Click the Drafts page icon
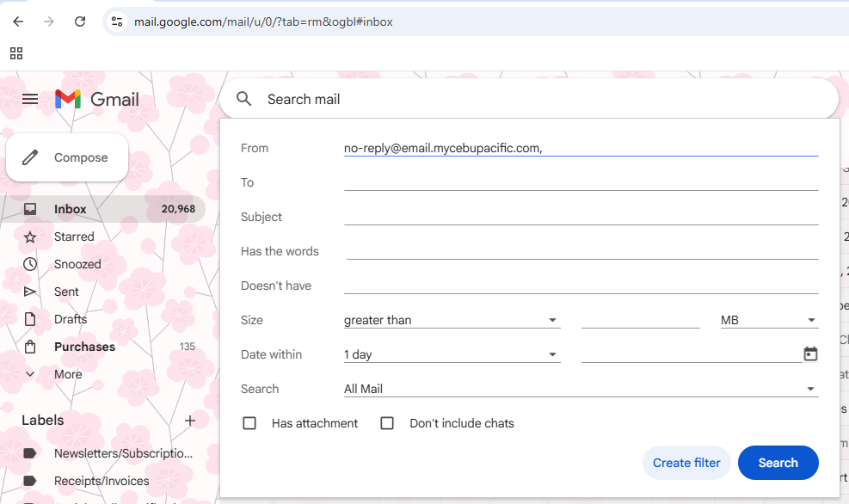Image resolution: width=849 pixels, height=504 pixels. click(x=30, y=319)
